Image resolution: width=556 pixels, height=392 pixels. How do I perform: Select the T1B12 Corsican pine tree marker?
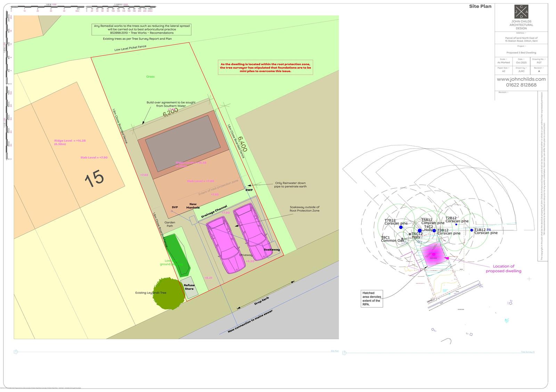472,230
